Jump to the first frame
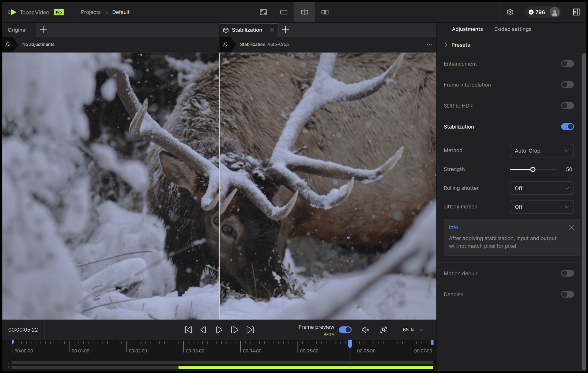The width and height of the screenshot is (588, 373). pos(188,330)
